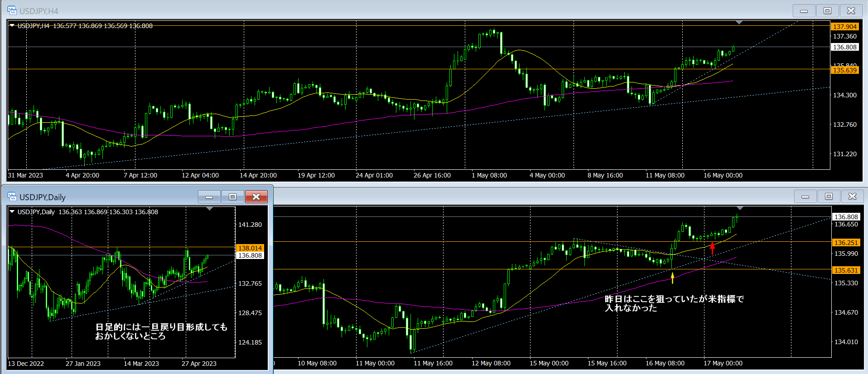The width and height of the screenshot is (868, 374).
Task: Click the chart icon in the USDJPY,H4 title bar
Action: coord(12,10)
